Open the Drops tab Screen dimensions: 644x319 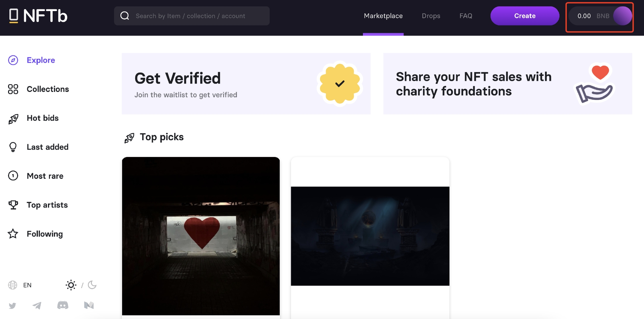431,16
